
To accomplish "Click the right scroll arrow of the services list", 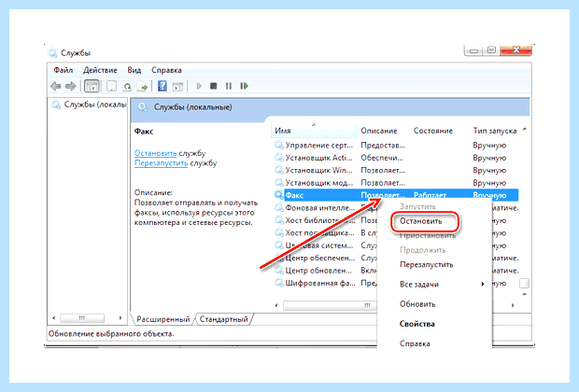I will [x=513, y=305].
